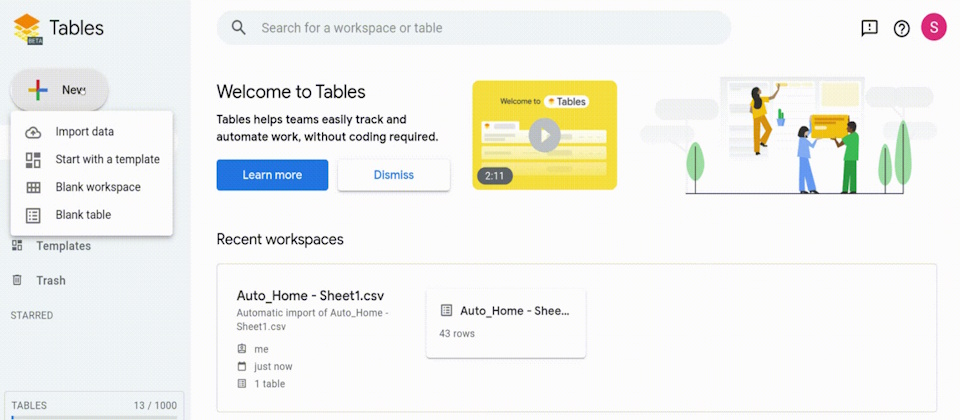Open the send feedback icon
Viewport: 960px width, 420px height.
(x=869, y=28)
